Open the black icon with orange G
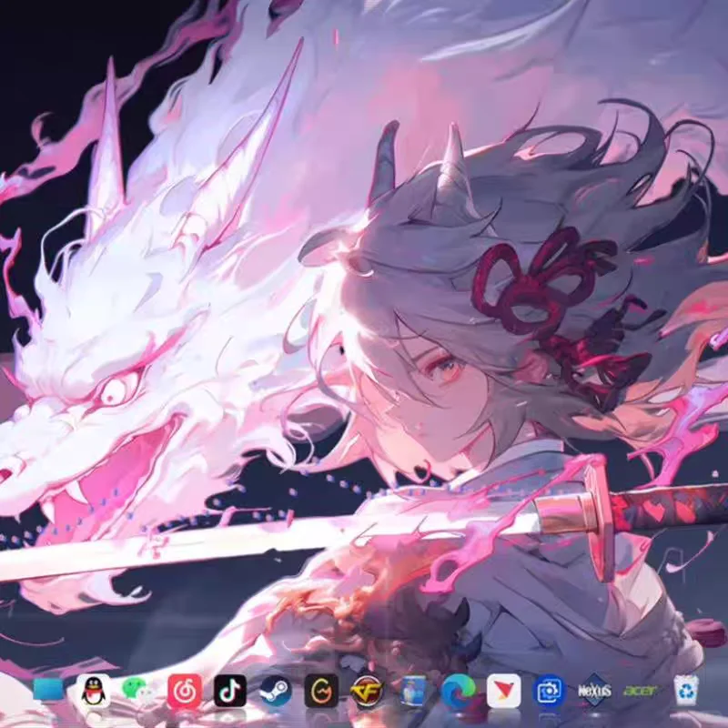Viewport: 728px width, 728px height. coord(321,691)
